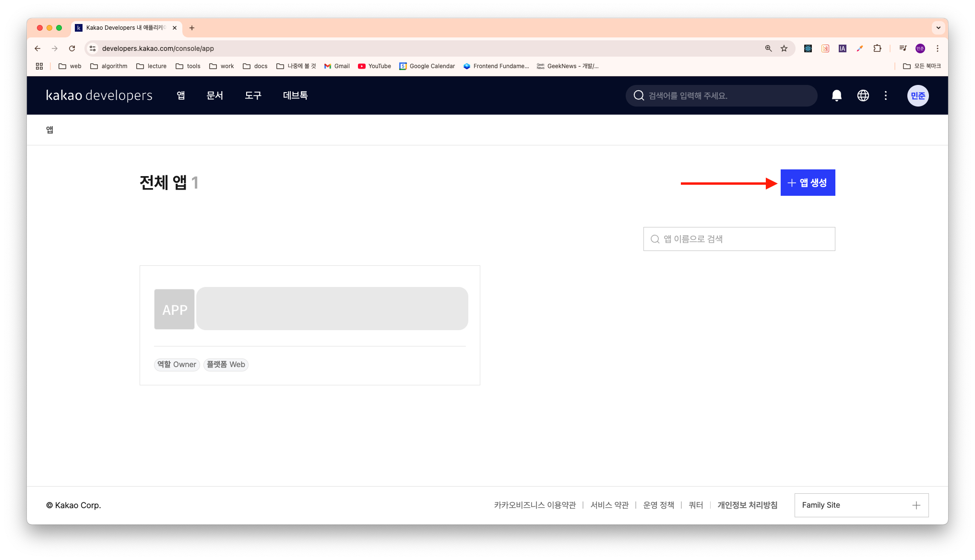Open the 도구 navigation menu
The image size is (975, 560).
point(253,95)
